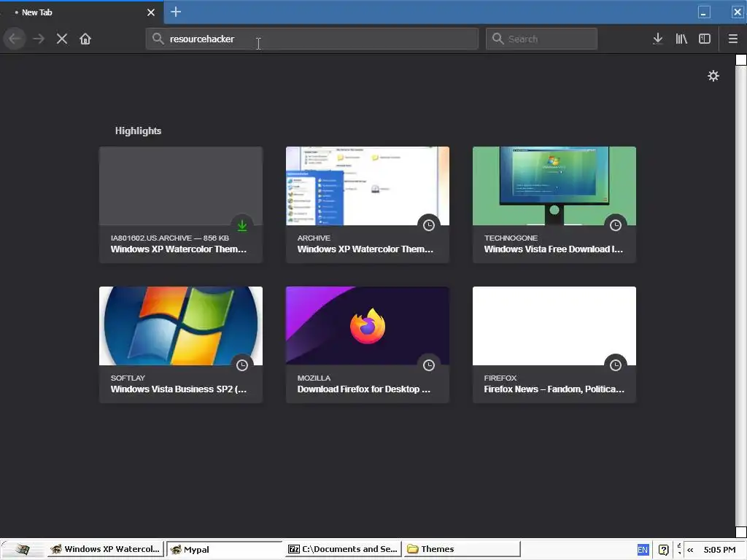Screen dimensions: 747x560
Task: Click the Windows Start button in taskbar
Action: tap(22, 549)
